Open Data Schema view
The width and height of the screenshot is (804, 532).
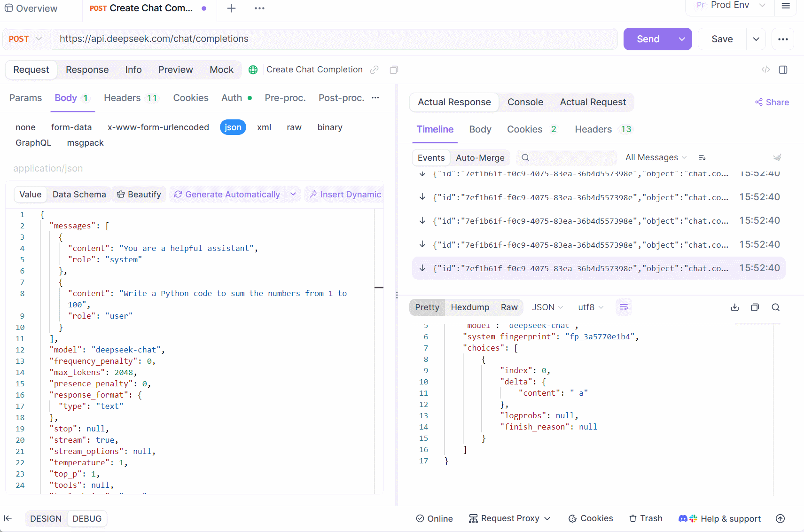click(79, 194)
